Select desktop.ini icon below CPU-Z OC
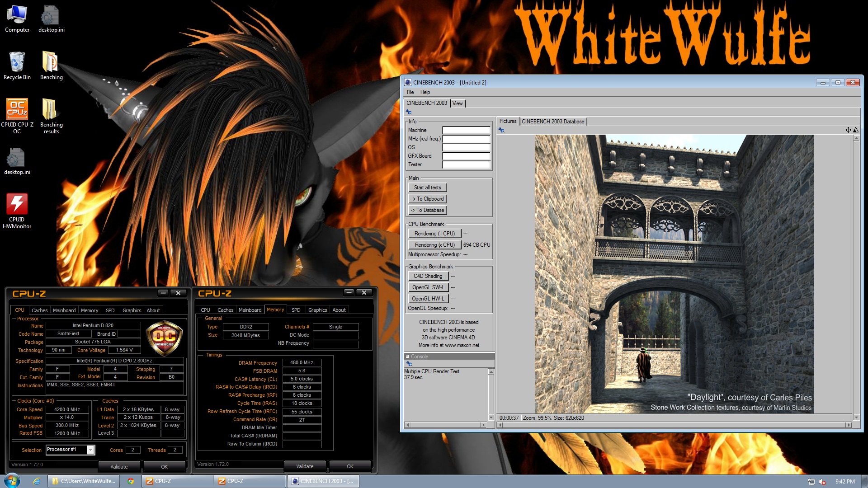 [17, 162]
